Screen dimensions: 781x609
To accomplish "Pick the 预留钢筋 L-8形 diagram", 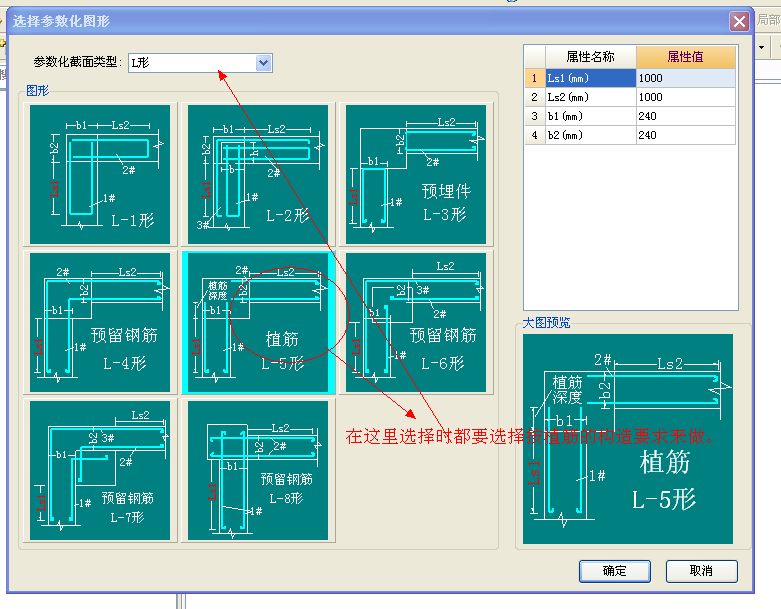I will click(x=258, y=470).
